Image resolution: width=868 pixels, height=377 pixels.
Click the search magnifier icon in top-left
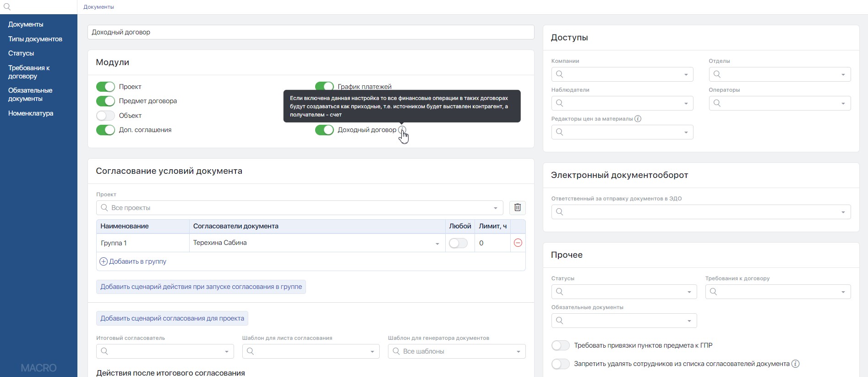pos(7,7)
